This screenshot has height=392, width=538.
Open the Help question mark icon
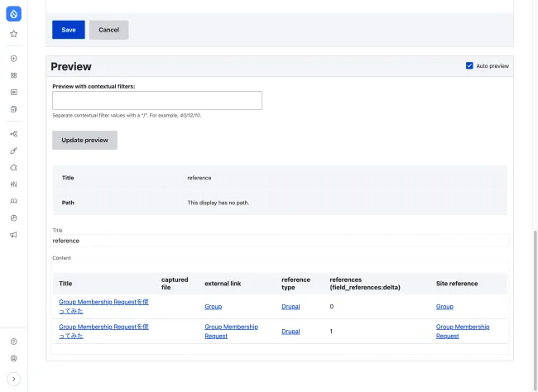(13, 341)
